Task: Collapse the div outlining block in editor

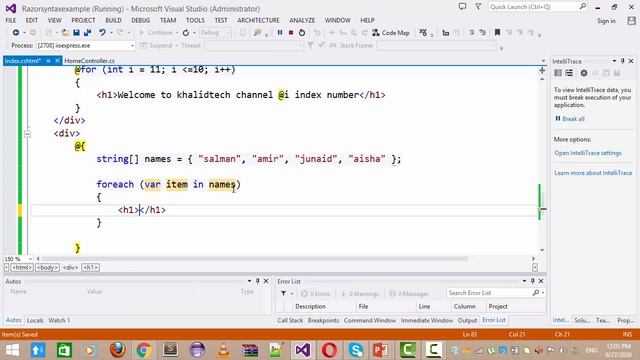Action: click(27, 133)
